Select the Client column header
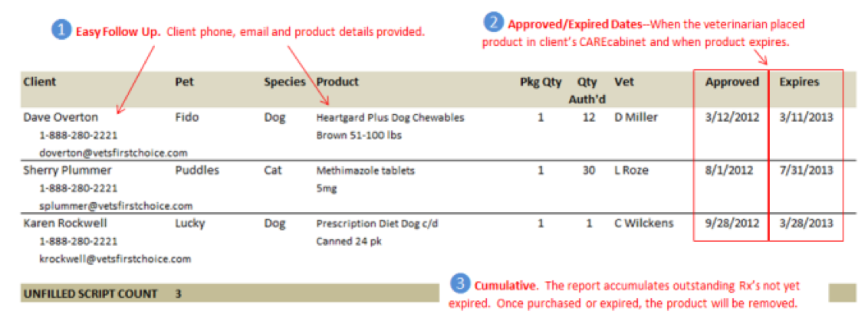This screenshot has width=868, height=330. 39,82
